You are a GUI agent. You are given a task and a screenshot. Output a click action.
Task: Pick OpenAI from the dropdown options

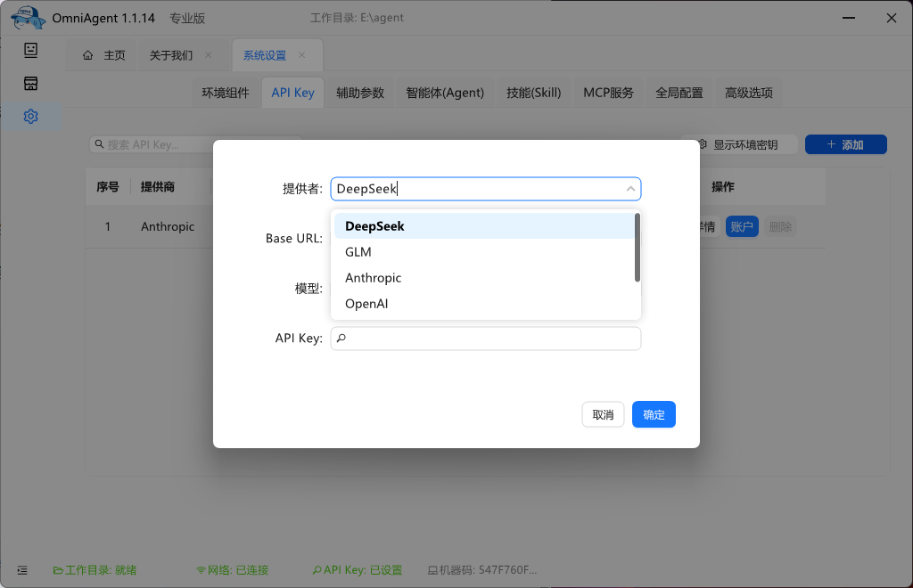(x=366, y=304)
